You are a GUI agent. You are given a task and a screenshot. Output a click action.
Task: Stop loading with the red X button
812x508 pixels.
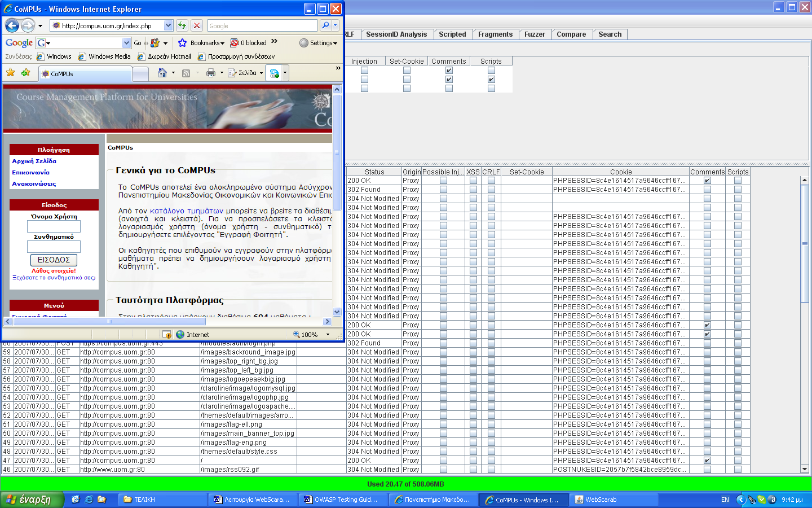pyautogui.click(x=196, y=25)
